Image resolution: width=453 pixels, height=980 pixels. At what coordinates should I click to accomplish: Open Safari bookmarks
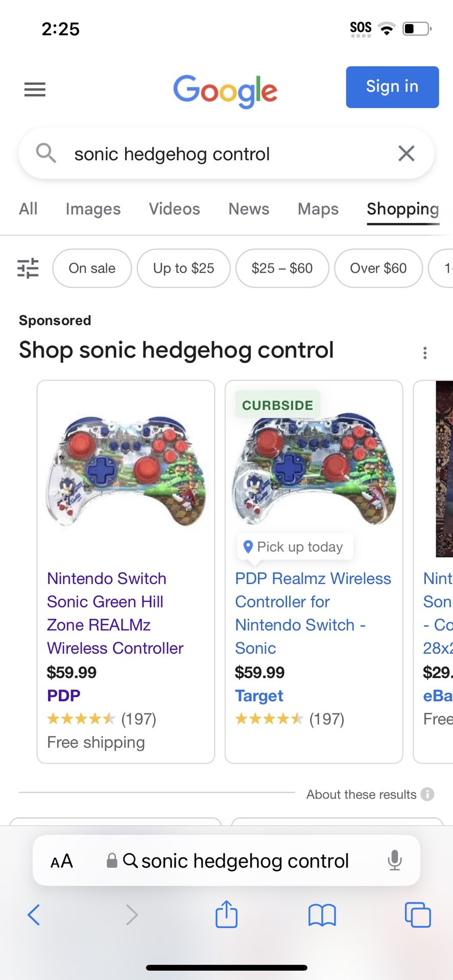coord(322,915)
